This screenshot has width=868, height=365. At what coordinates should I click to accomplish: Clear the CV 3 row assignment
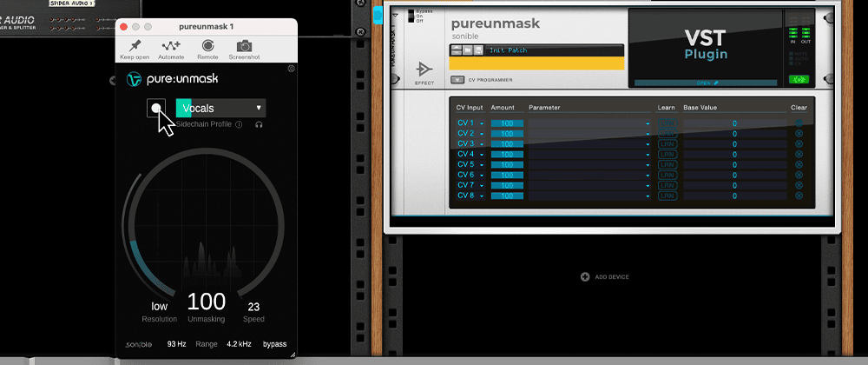pos(799,144)
